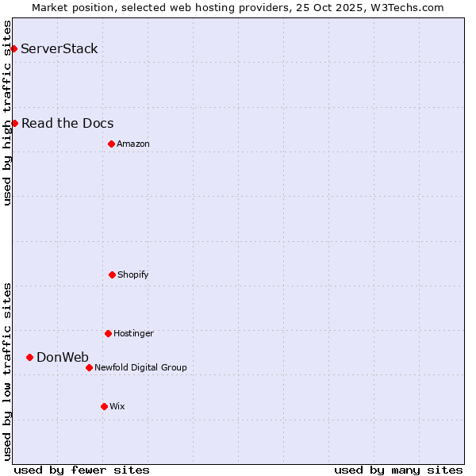Image resolution: width=476 pixels, height=476 pixels.
Task: Click the 'used by many sites' axis label
Action: click(398, 470)
